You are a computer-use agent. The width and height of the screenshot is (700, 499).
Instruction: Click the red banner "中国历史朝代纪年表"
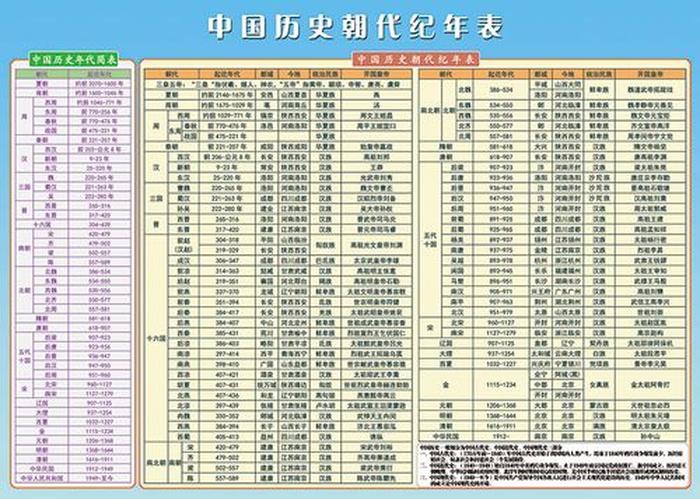pyautogui.click(x=416, y=59)
